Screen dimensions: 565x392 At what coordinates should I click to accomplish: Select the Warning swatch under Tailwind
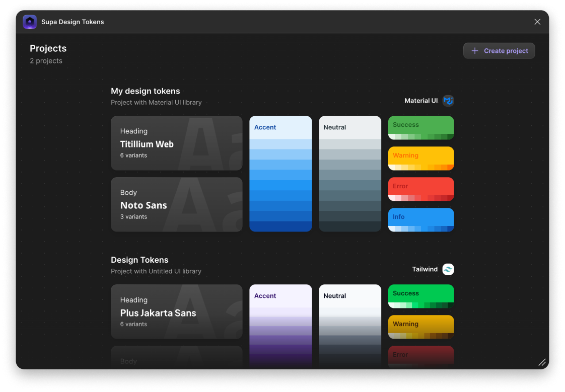tap(421, 327)
